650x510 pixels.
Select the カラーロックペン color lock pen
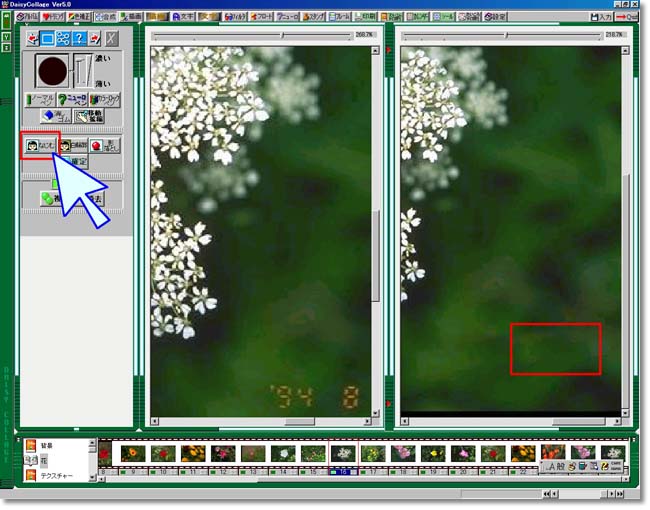pos(104,100)
